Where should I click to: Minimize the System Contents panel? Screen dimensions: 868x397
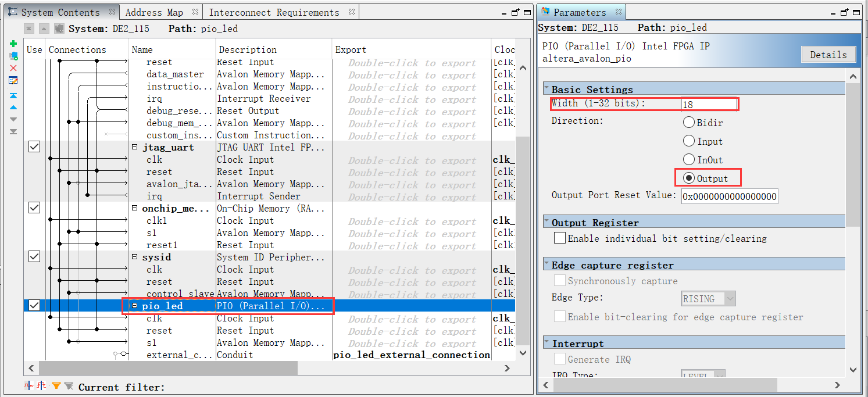pos(505,13)
